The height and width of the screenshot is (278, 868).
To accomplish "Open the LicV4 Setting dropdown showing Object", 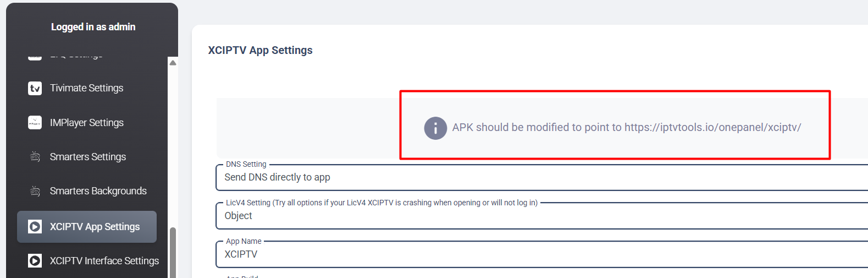I will click(542, 216).
